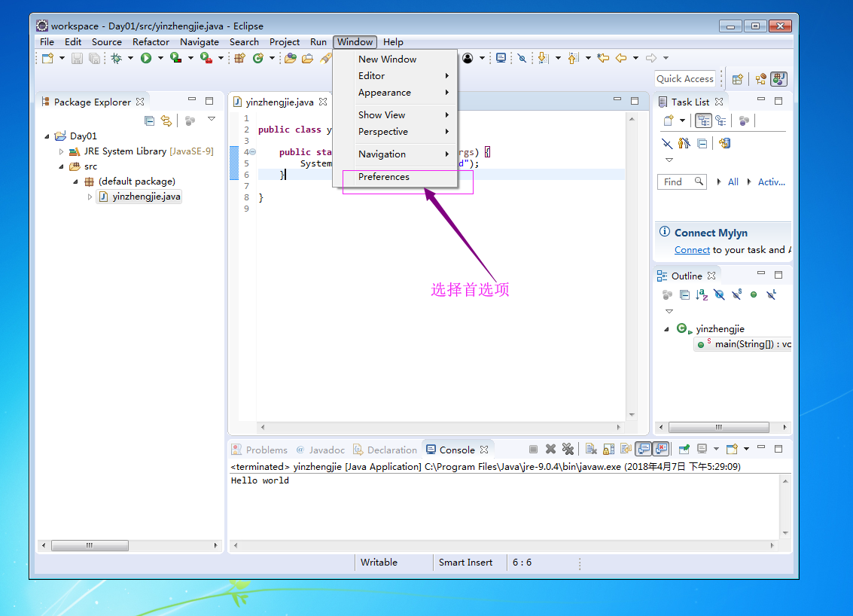The image size is (853, 616).
Task: Click the Next Annotation arrow icon
Action: point(543,58)
